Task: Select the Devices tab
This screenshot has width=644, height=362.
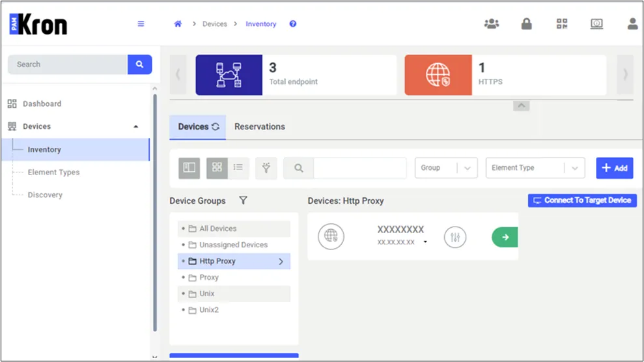Action: (x=197, y=127)
